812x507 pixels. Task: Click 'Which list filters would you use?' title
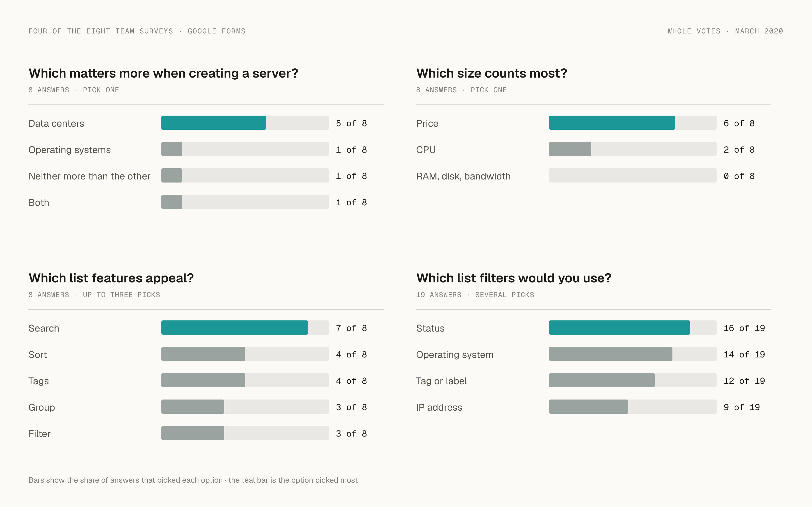pyautogui.click(x=514, y=278)
